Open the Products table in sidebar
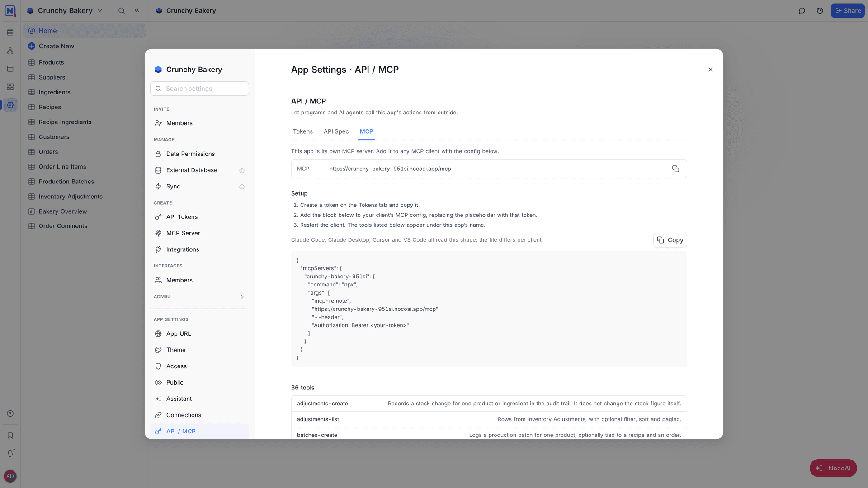The height and width of the screenshot is (488, 868). point(84,62)
